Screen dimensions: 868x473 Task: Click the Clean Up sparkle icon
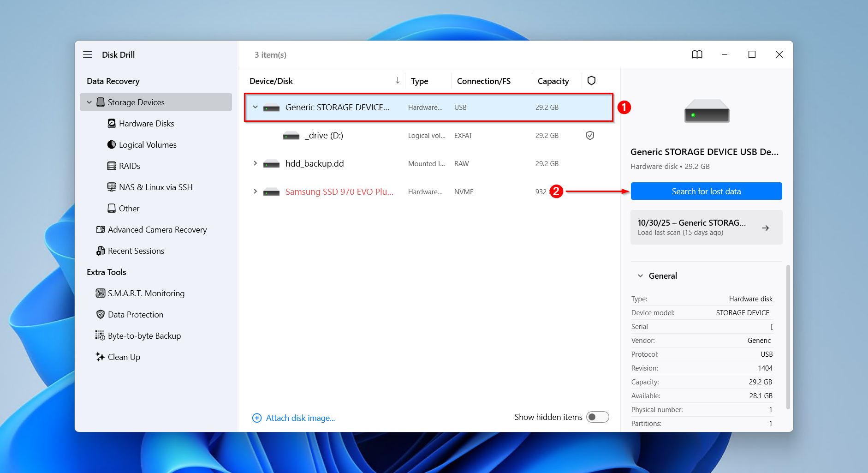click(100, 357)
